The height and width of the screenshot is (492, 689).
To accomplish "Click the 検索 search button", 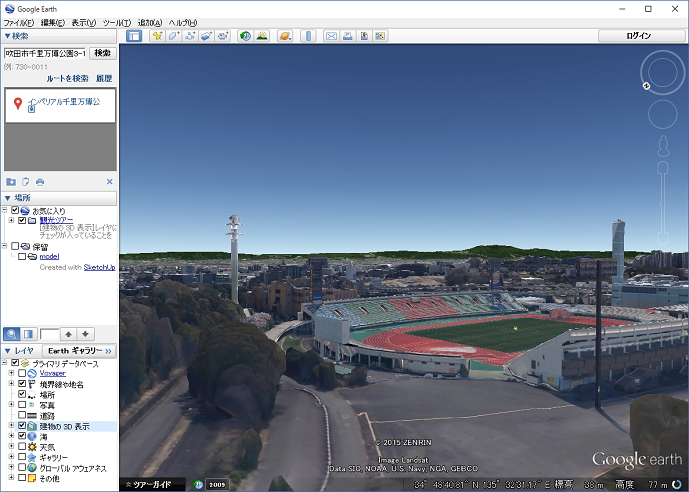I will [x=103, y=53].
